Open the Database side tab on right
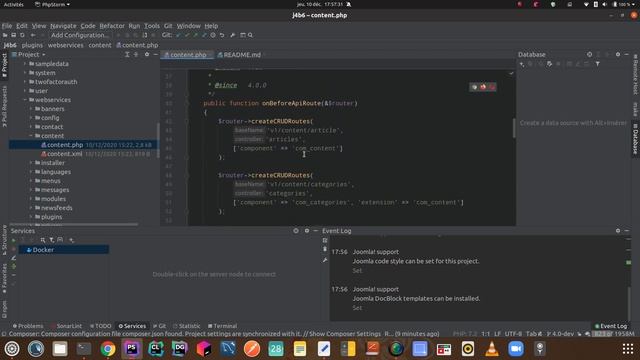This screenshot has width=640, height=360. point(635,139)
